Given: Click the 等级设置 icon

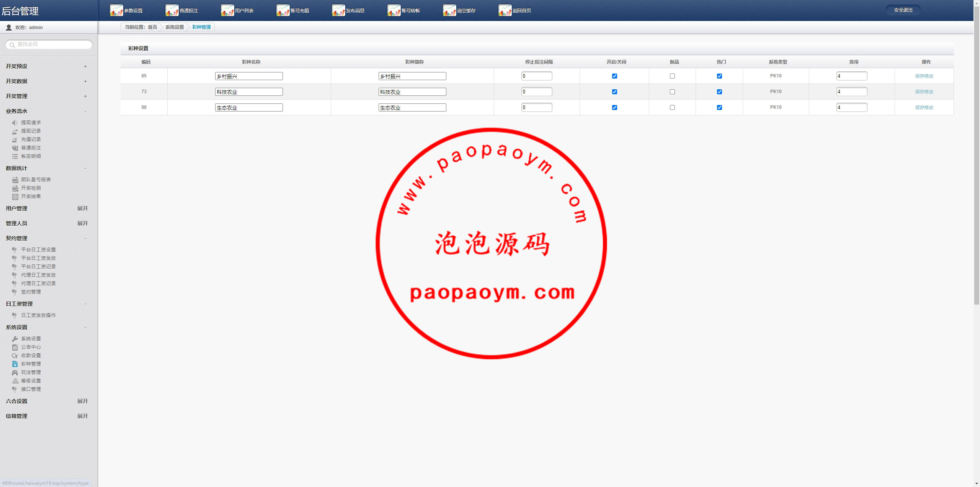Looking at the screenshot, I should pos(15,381).
